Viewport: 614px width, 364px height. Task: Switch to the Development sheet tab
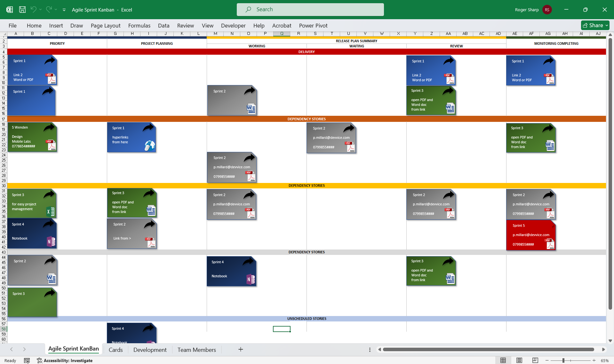click(x=150, y=350)
